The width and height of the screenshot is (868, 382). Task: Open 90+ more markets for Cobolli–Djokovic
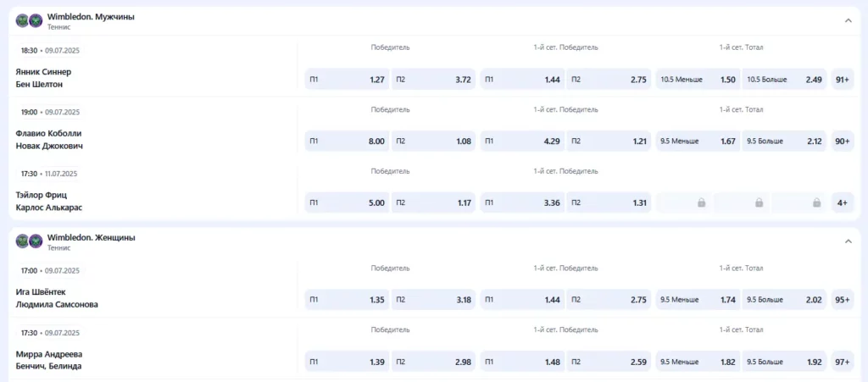coord(843,141)
